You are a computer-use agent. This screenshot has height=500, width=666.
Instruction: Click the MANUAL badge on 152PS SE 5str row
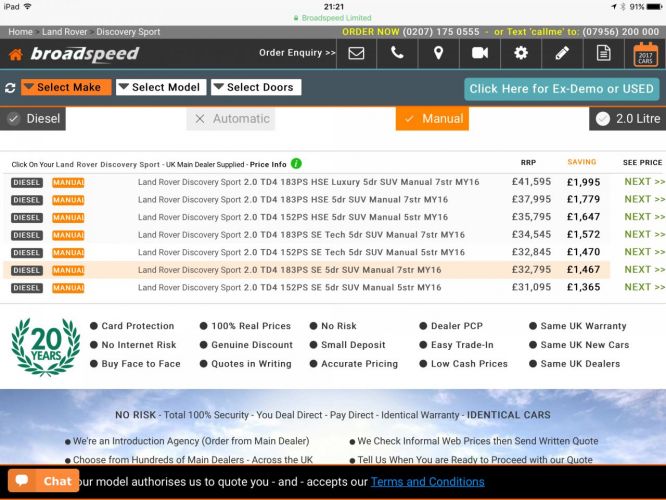tap(68, 288)
